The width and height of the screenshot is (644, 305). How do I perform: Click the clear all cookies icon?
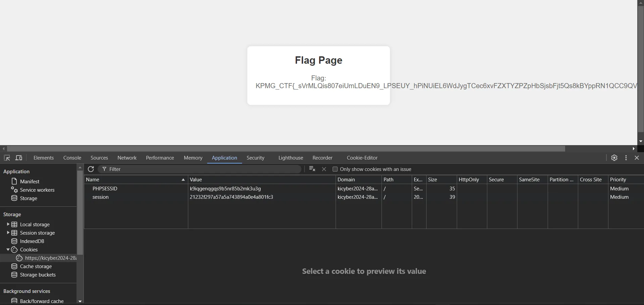312,169
